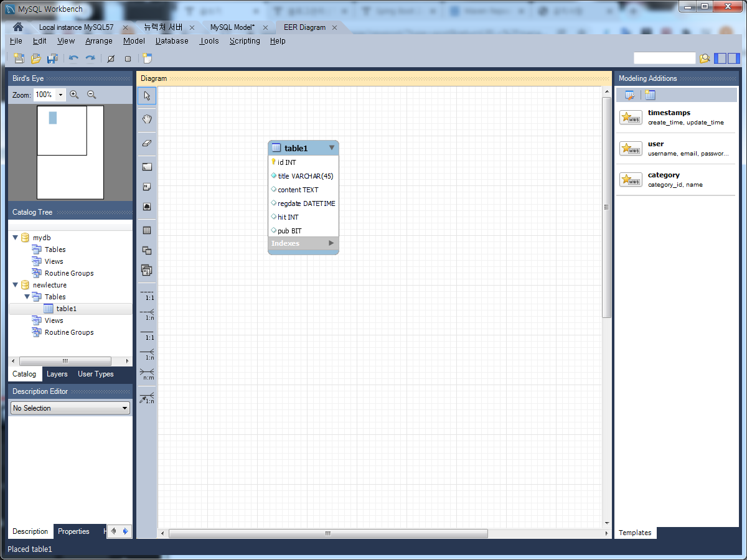Toggle snap to grid alignment
747x560 pixels.
(x=128, y=58)
